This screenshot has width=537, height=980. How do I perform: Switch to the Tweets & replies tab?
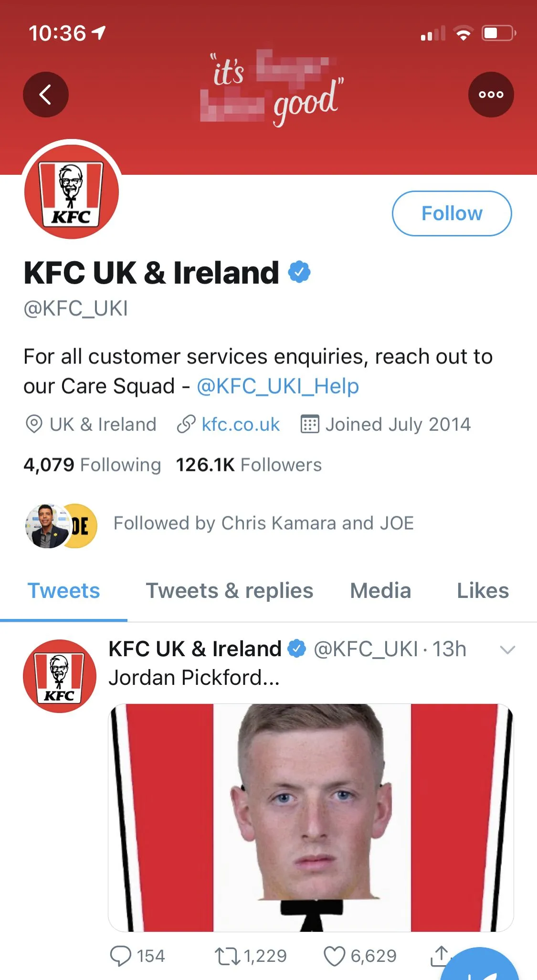tap(229, 591)
